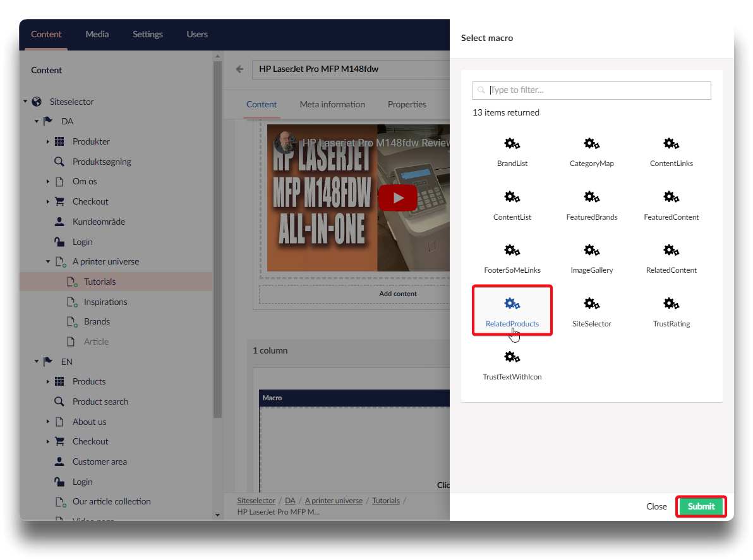Click the DA flag icon

pyautogui.click(x=48, y=121)
